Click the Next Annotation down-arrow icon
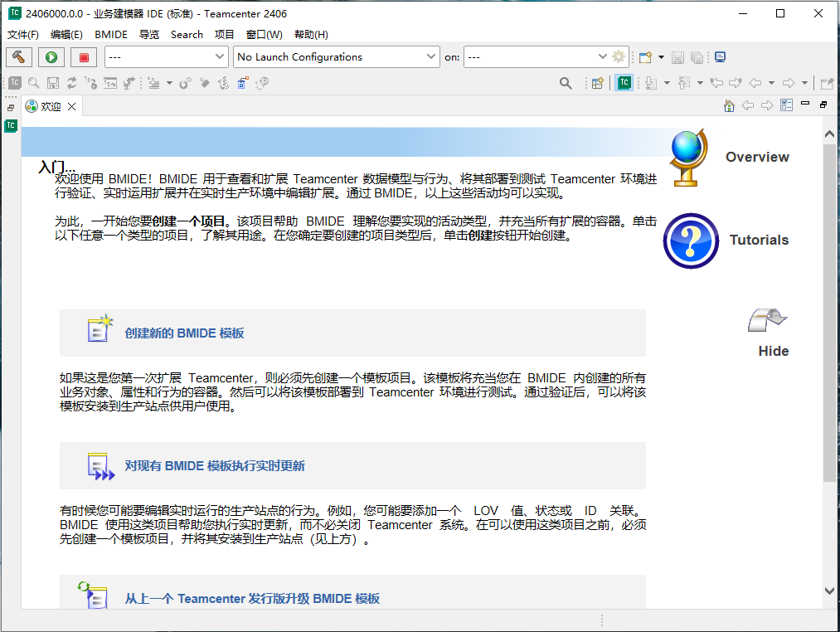Viewport: 840px width, 632px height. pos(651,83)
